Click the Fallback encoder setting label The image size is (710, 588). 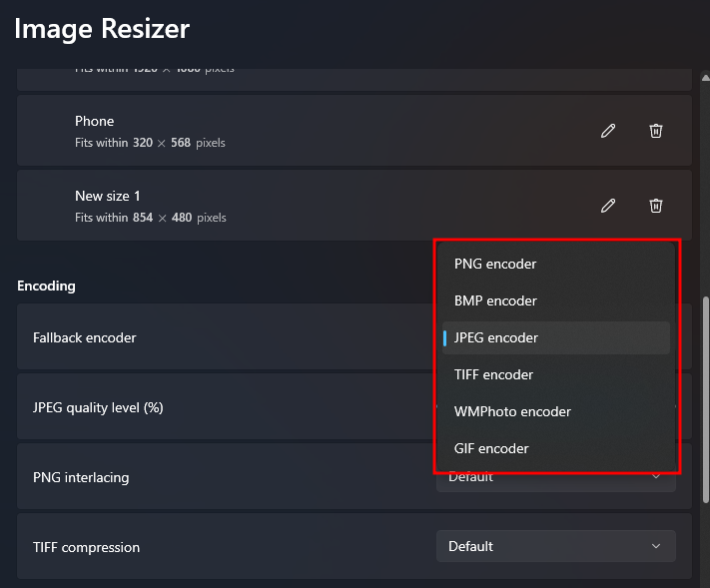[85, 338]
